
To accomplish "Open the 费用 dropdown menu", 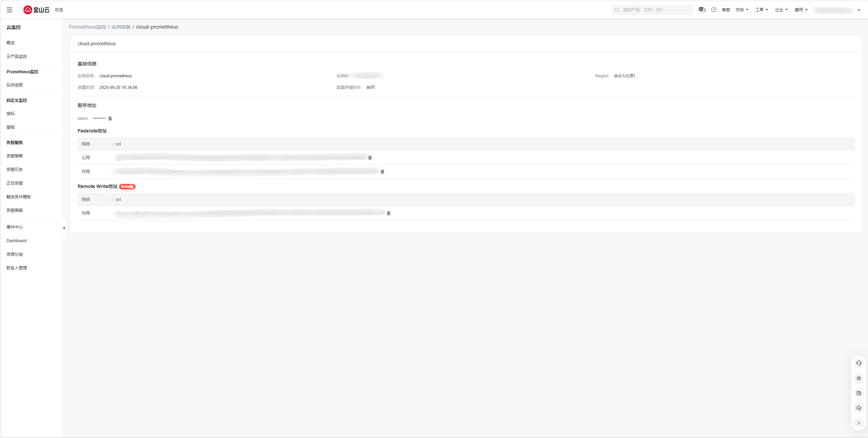I will [801, 10].
